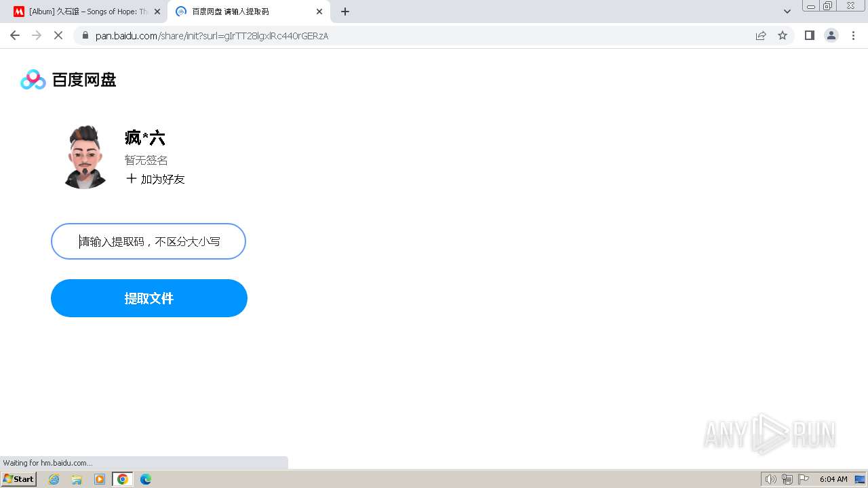Image resolution: width=868 pixels, height=488 pixels.
Task: Close the [Album] 久石譲 tab
Action: pos(157,12)
